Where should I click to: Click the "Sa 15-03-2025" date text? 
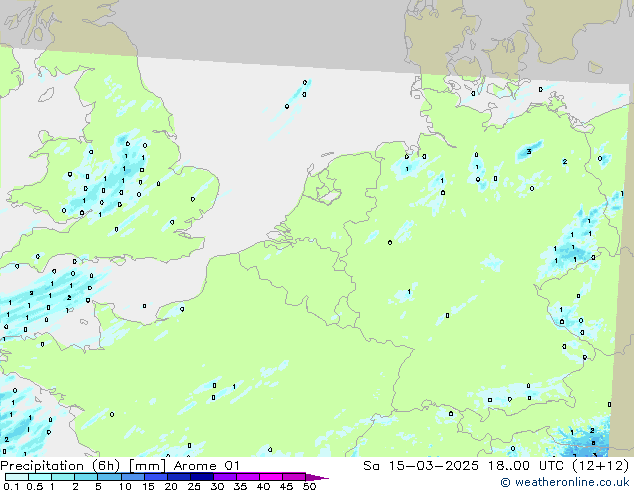[421, 466]
